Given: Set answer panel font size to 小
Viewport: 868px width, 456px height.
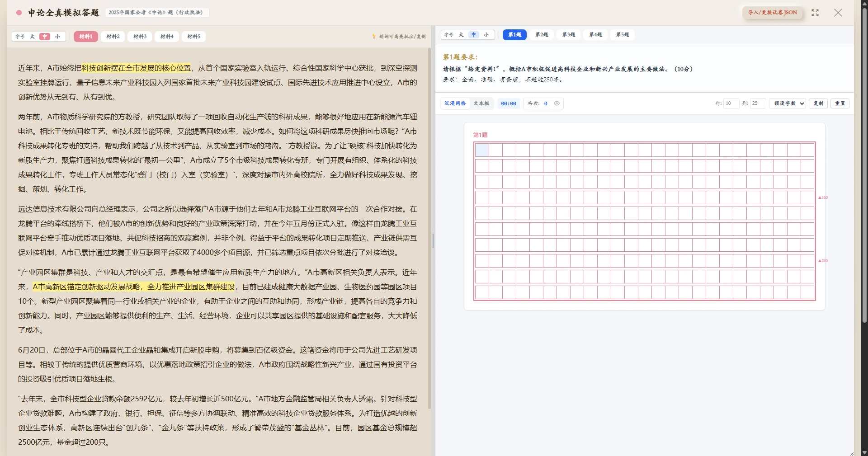Looking at the screenshot, I should (x=486, y=35).
